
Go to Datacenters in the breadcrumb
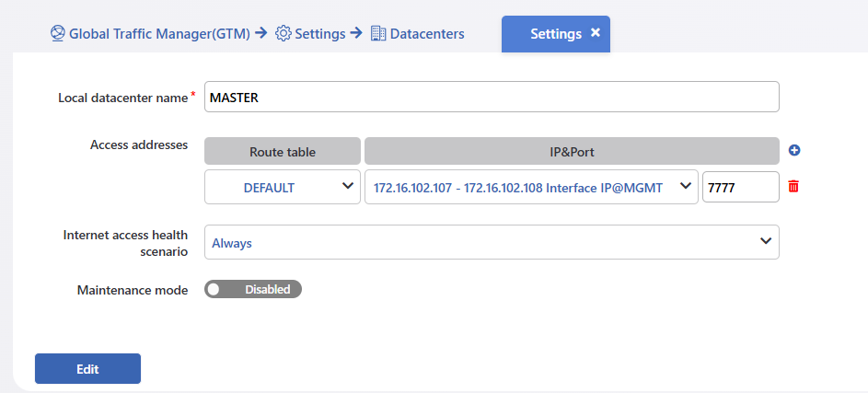point(427,34)
